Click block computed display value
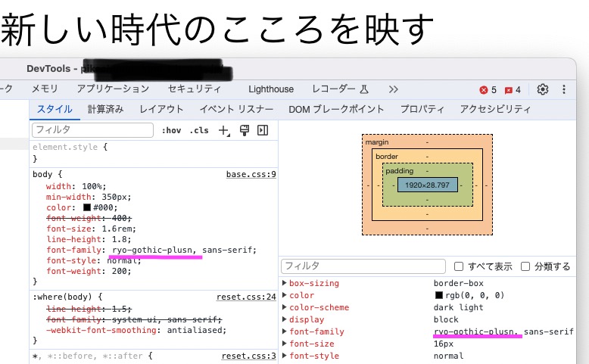 [446, 319]
